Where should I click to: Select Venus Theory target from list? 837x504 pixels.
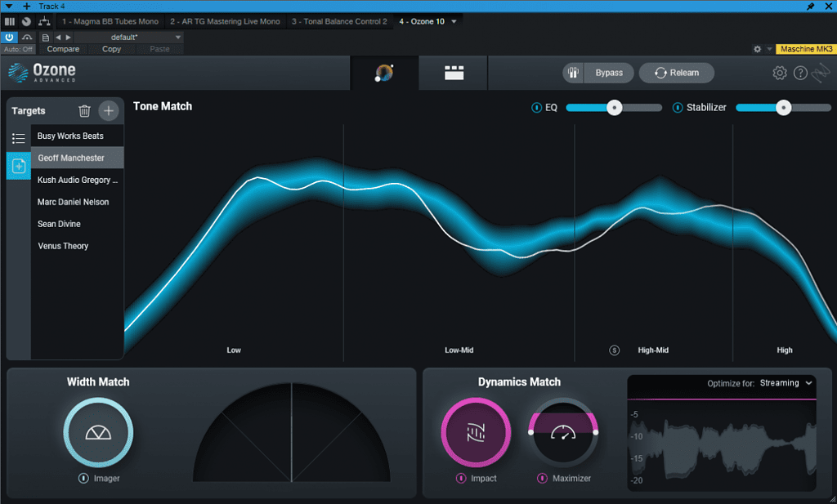(63, 246)
